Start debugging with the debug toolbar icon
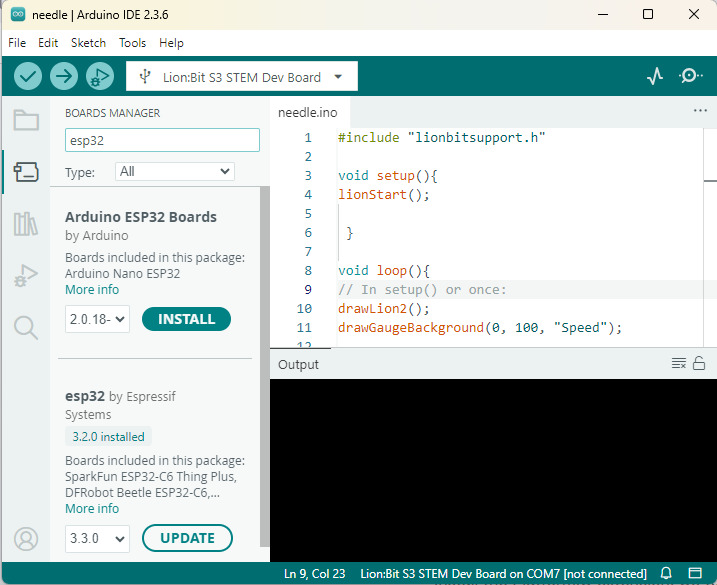The image size is (717, 585). [x=99, y=76]
